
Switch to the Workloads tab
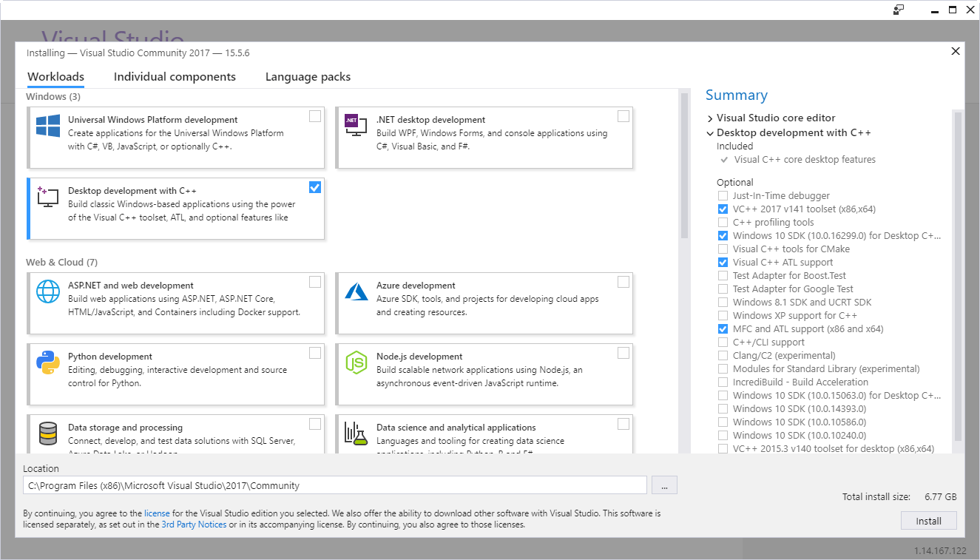point(55,77)
